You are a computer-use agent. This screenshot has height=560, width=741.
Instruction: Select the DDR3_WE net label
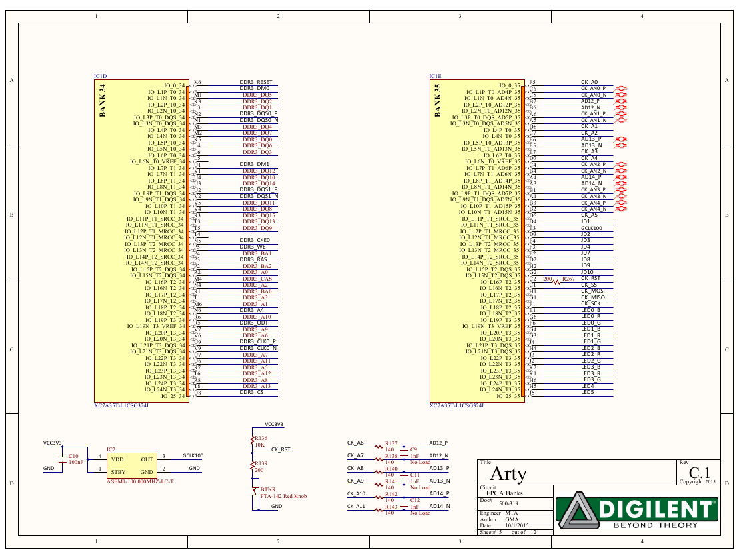pyautogui.click(x=253, y=247)
